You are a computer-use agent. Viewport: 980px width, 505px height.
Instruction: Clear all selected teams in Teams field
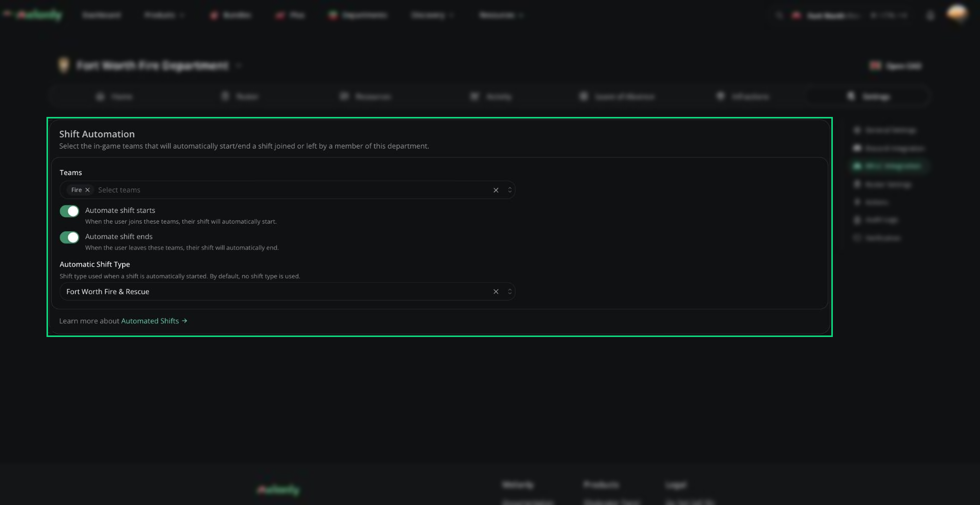(496, 190)
